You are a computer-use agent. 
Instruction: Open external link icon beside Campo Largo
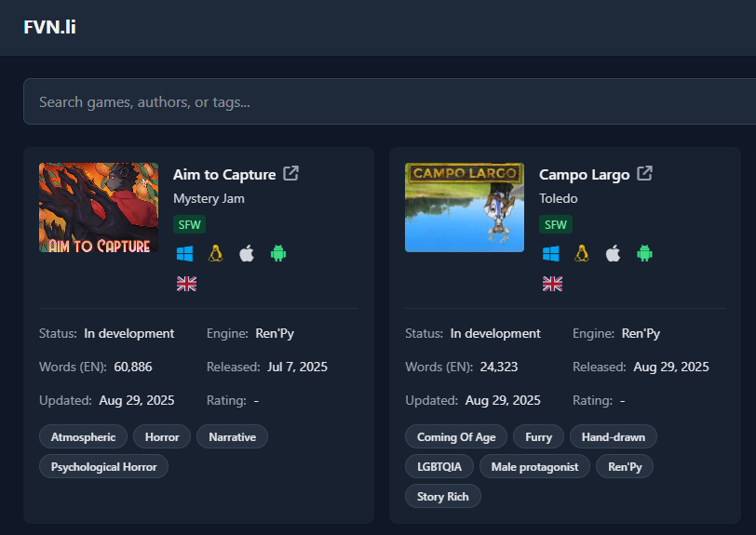coord(644,174)
